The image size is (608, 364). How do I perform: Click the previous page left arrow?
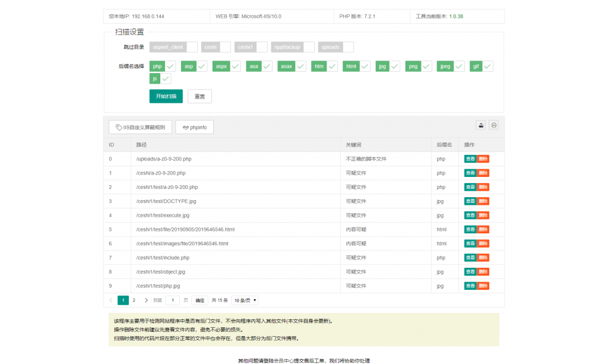pyautogui.click(x=111, y=300)
